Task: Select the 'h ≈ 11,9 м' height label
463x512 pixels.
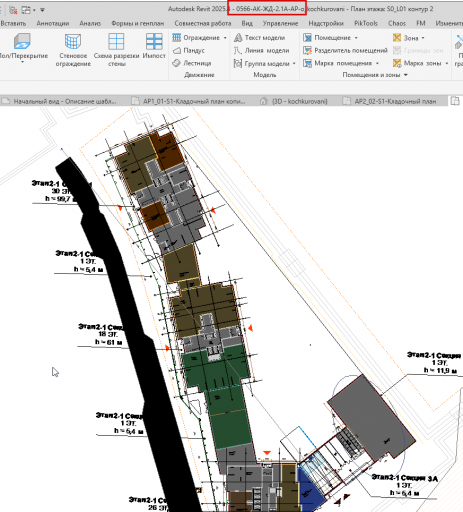Action: coord(440,370)
